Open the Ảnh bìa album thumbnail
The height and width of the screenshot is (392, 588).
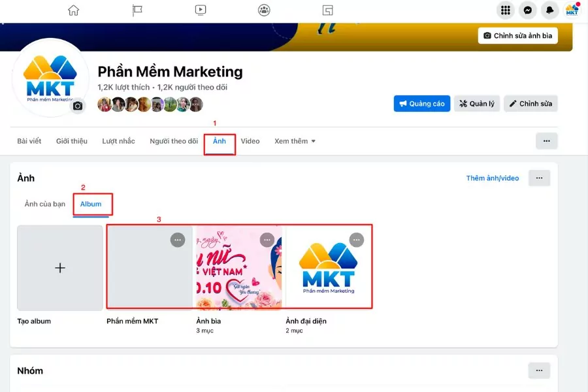[239, 268]
